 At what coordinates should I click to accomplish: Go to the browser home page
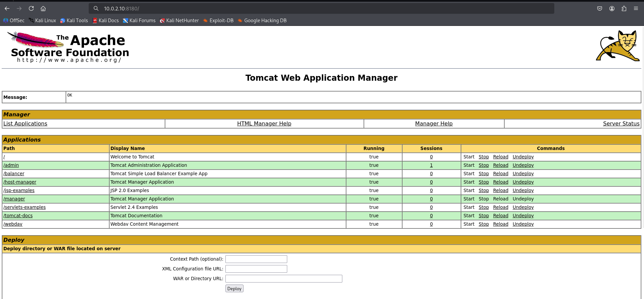[x=43, y=8]
